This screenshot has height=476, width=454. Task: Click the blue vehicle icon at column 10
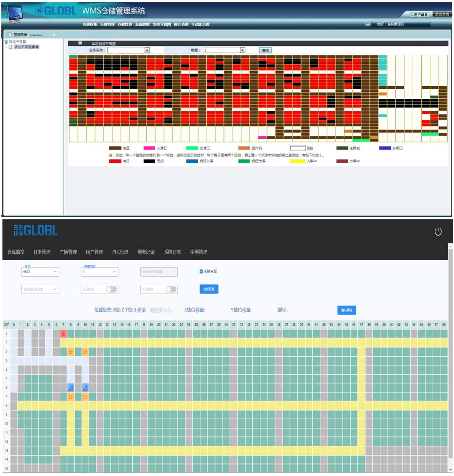[85, 388]
